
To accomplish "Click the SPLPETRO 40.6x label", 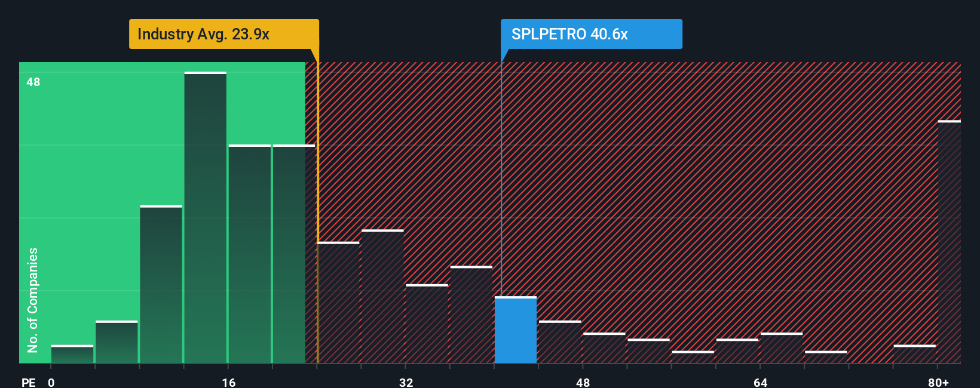I will (591, 34).
